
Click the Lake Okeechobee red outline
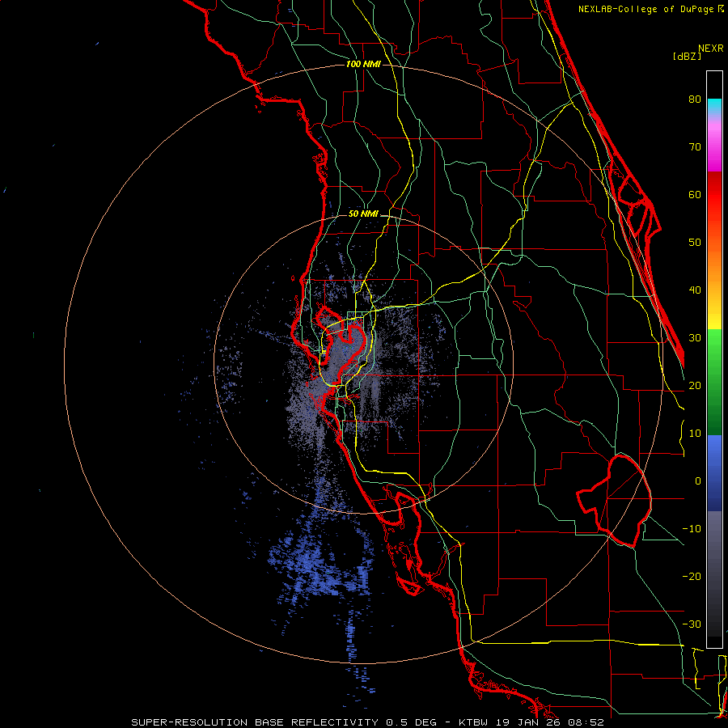point(614,501)
